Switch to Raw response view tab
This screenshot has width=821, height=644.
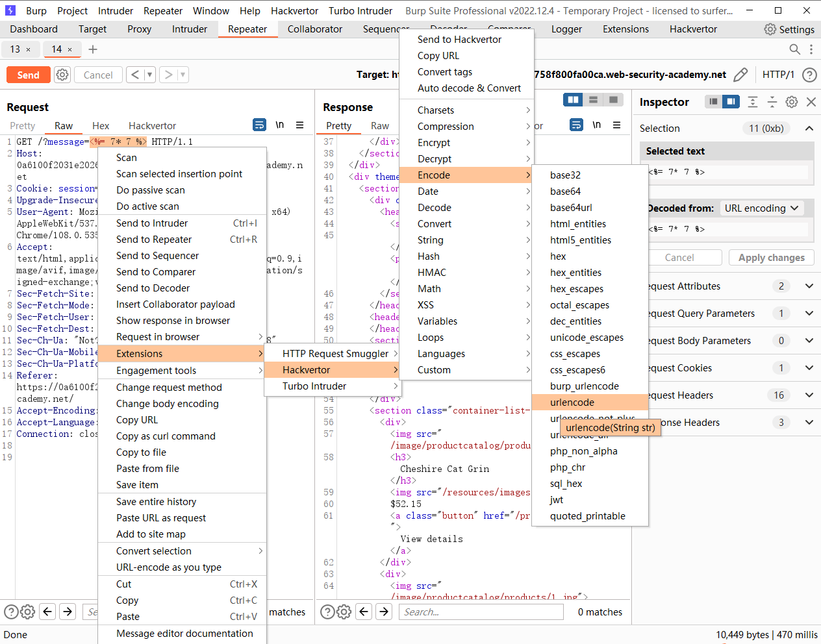pos(380,126)
